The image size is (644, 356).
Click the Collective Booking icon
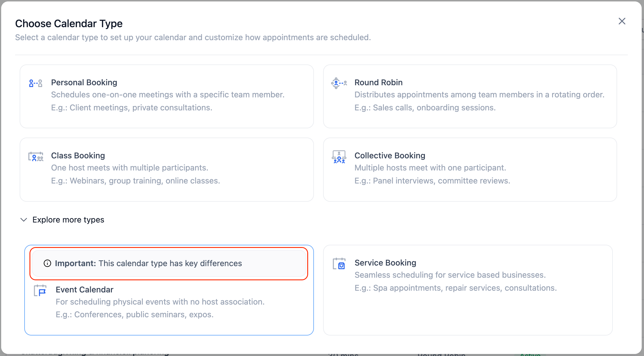pyautogui.click(x=339, y=157)
